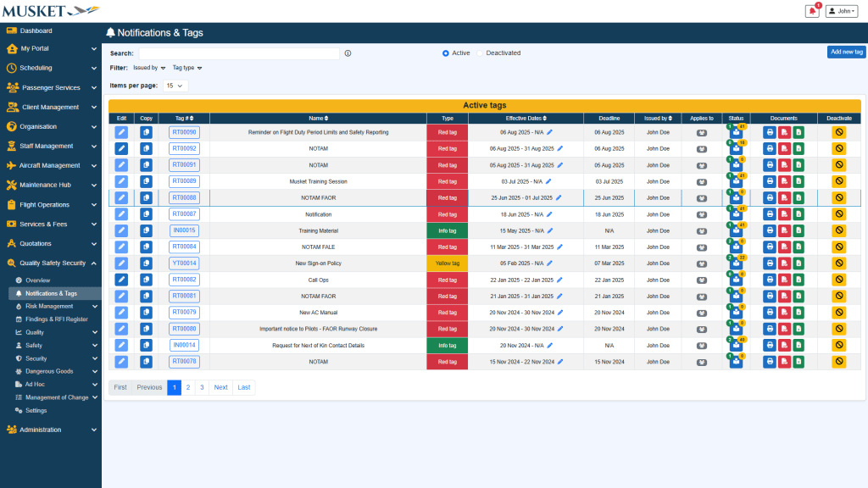Select the Active radio button
The width and height of the screenshot is (868, 488).
[446, 53]
